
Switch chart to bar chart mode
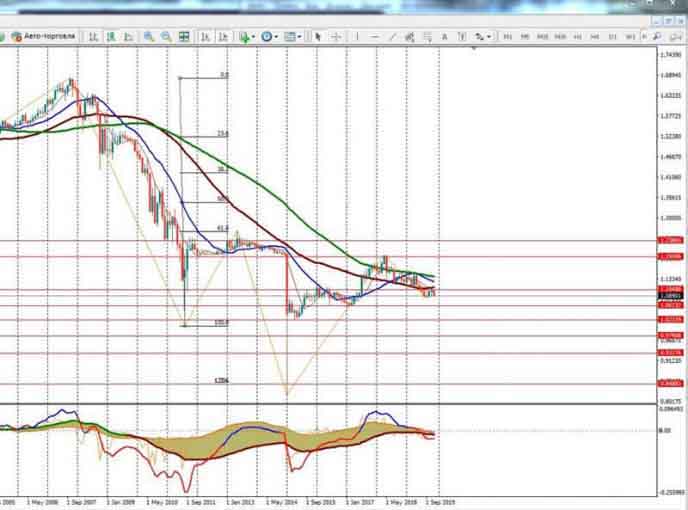(x=93, y=37)
